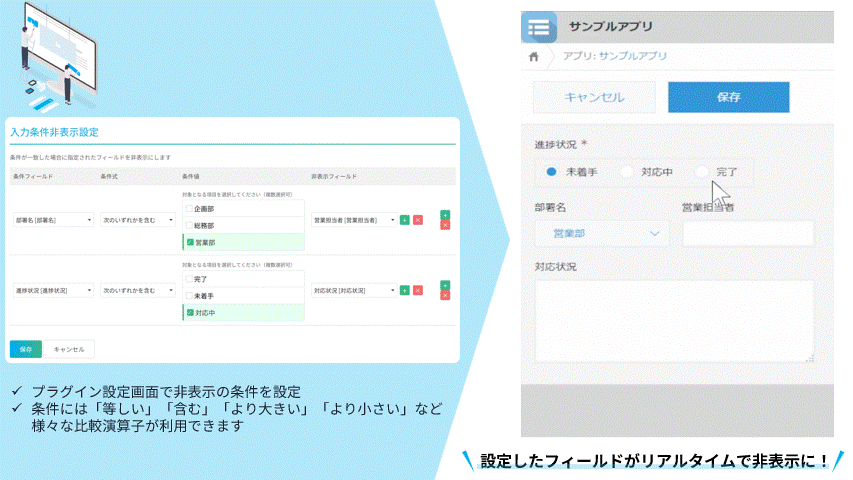Viewport: 853px width, 480px height.
Task: Add condition row after the 部署名 row
Action: point(445,215)
